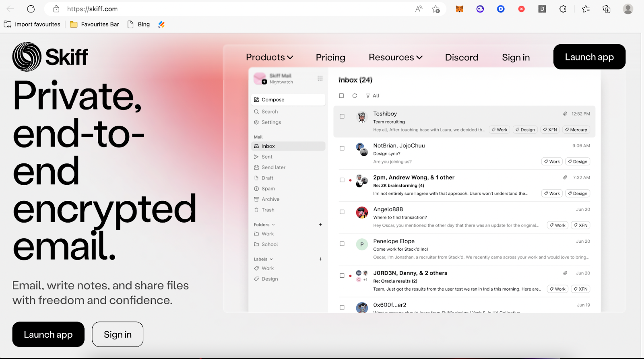
Task: Open the browser Collections icon
Action: pyautogui.click(x=607, y=9)
